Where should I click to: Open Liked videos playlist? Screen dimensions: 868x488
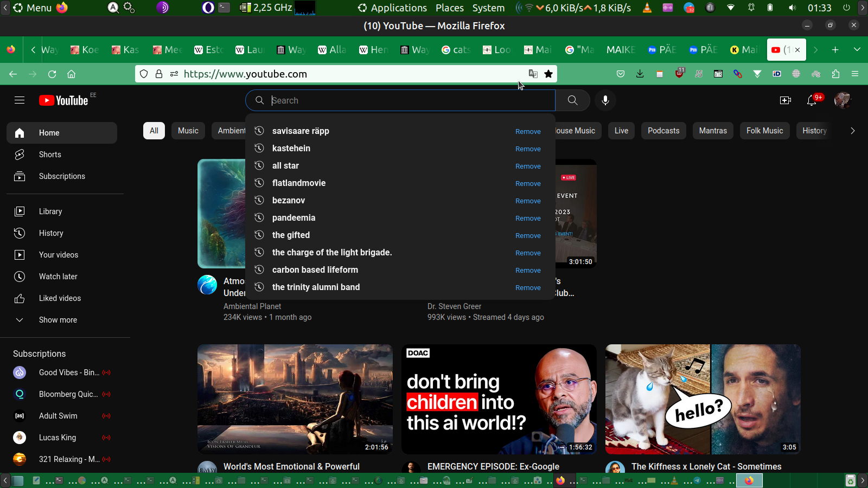(x=62, y=298)
